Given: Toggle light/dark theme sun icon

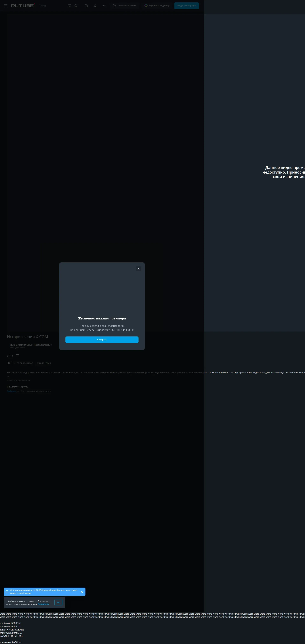Looking at the screenshot, I should click(104, 6).
